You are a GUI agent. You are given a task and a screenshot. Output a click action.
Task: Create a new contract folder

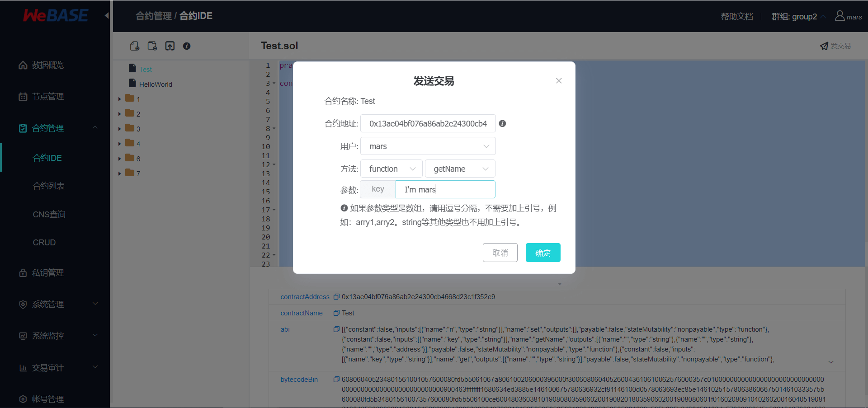152,46
